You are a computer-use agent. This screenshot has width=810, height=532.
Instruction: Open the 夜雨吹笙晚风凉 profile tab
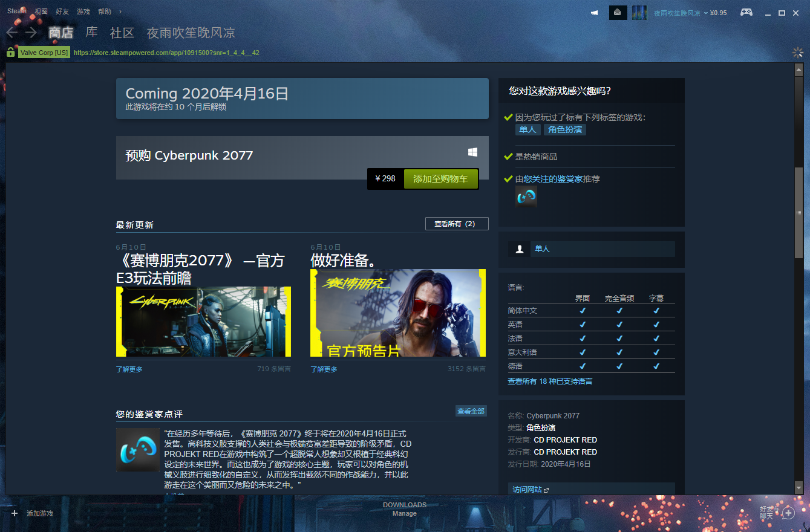click(191, 33)
